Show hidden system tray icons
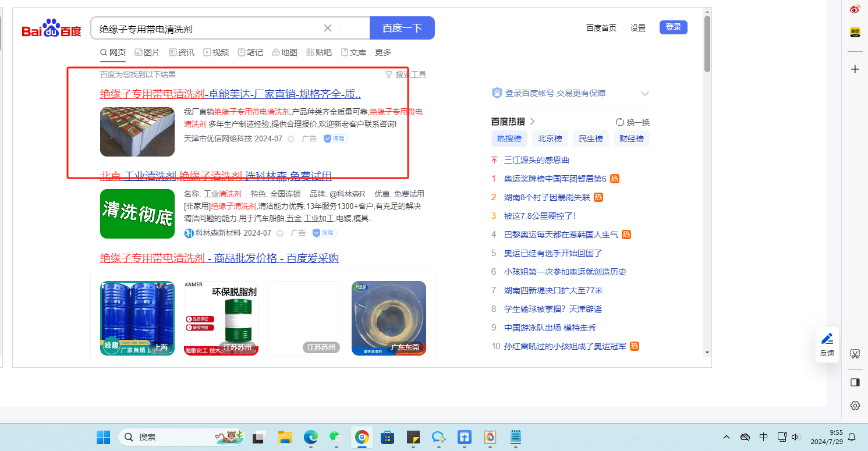 coord(727,437)
